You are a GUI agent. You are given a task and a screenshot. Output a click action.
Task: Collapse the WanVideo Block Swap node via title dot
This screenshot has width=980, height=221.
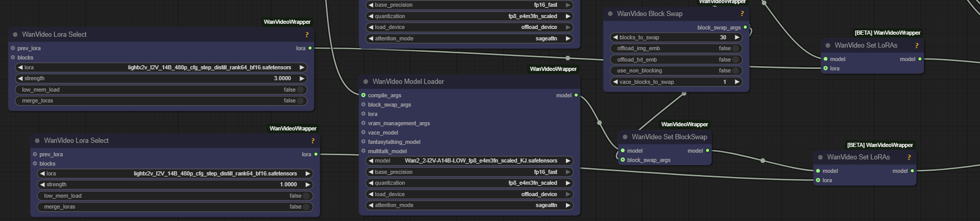610,14
